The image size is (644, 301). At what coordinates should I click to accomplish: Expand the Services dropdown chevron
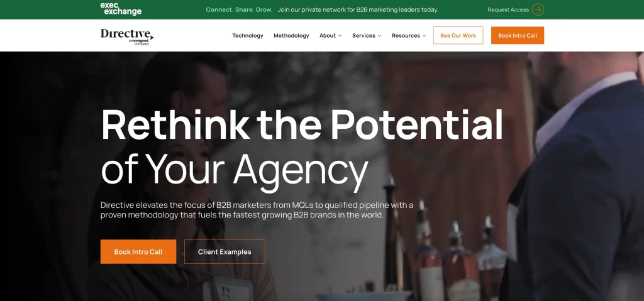(x=379, y=36)
